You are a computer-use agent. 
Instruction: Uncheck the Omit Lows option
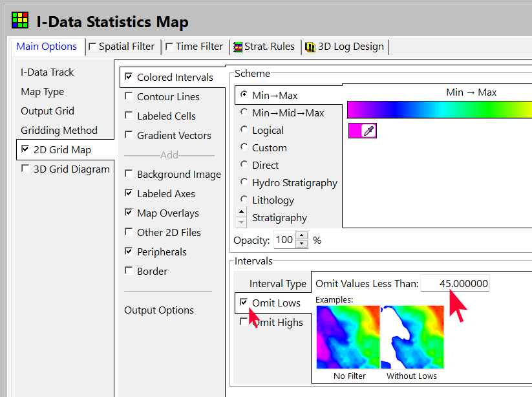coord(244,303)
